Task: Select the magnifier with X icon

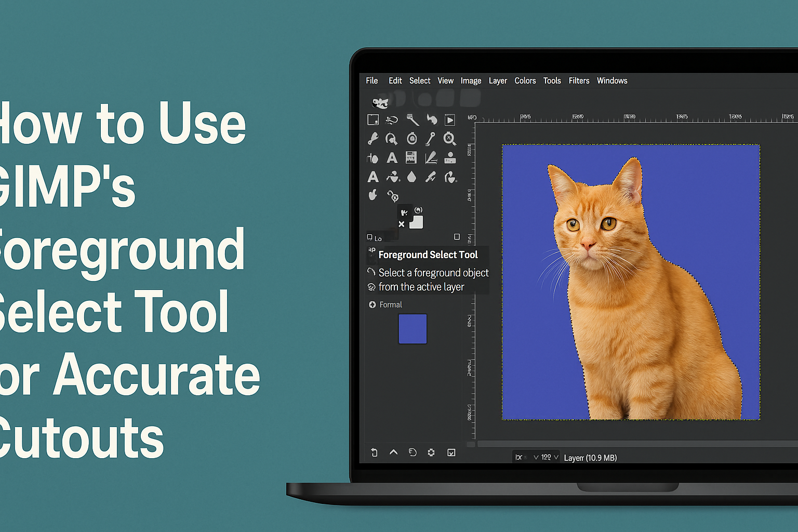Action: pyautogui.click(x=450, y=139)
